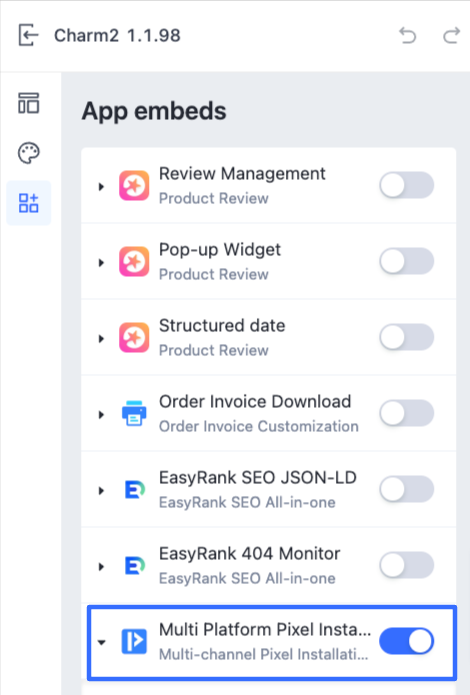Open the sections layout sidebar icon
This screenshot has width=470, height=695.
coord(29,103)
